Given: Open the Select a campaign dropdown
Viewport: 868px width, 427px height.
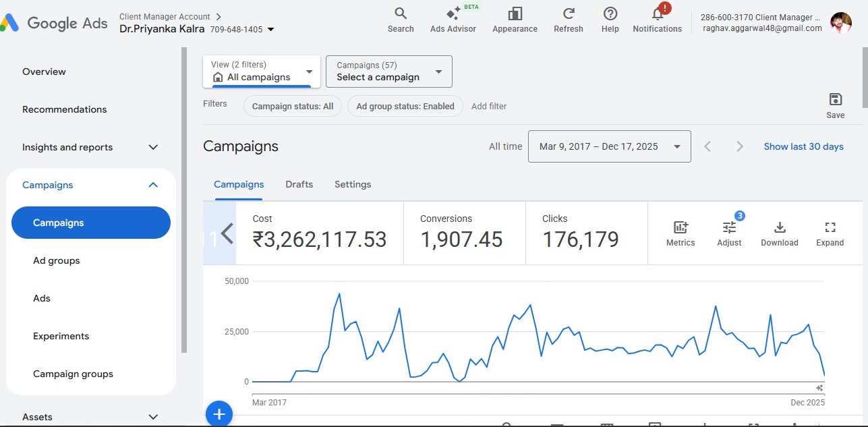Looking at the screenshot, I should point(388,72).
